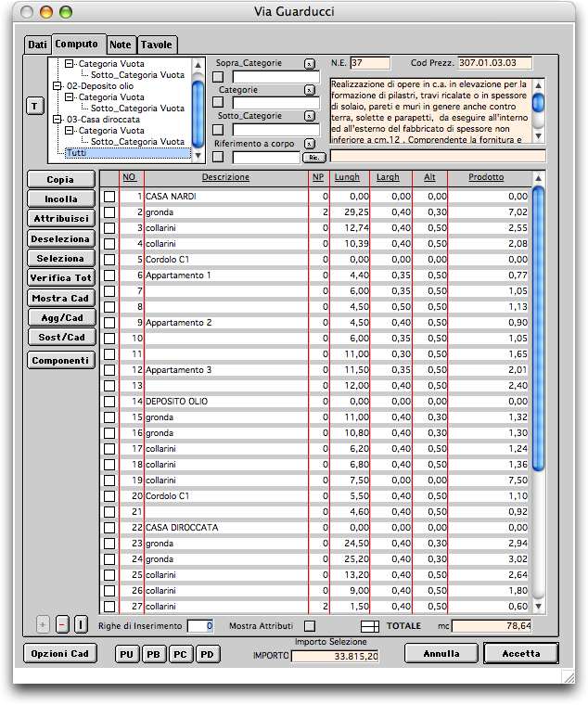The width and height of the screenshot is (588, 705).
Task: Open the Tavole tab
Action: tap(157, 45)
